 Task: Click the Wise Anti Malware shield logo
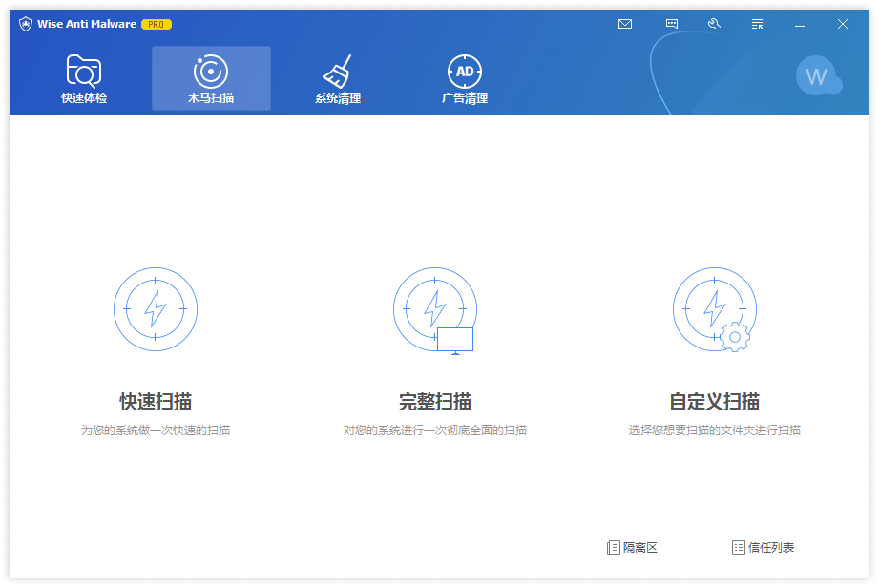pos(26,24)
